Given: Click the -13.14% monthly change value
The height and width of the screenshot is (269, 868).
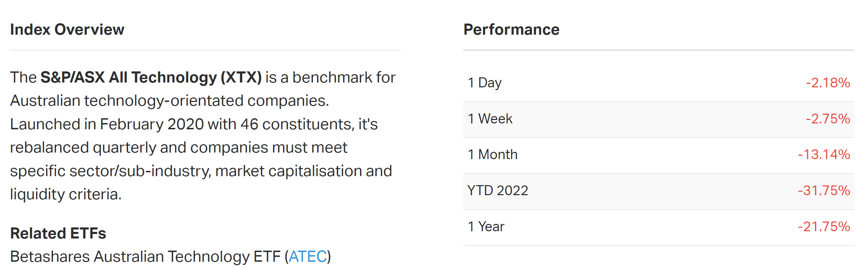Looking at the screenshot, I should pyautogui.click(x=824, y=155).
